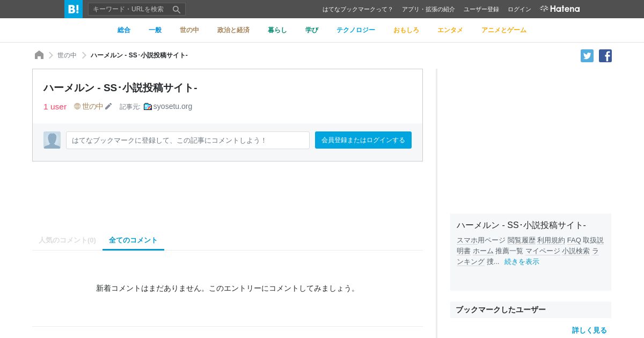This screenshot has height=338, width=644.
Task: Click the 世の中 category label under title
Action: [92, 106]
